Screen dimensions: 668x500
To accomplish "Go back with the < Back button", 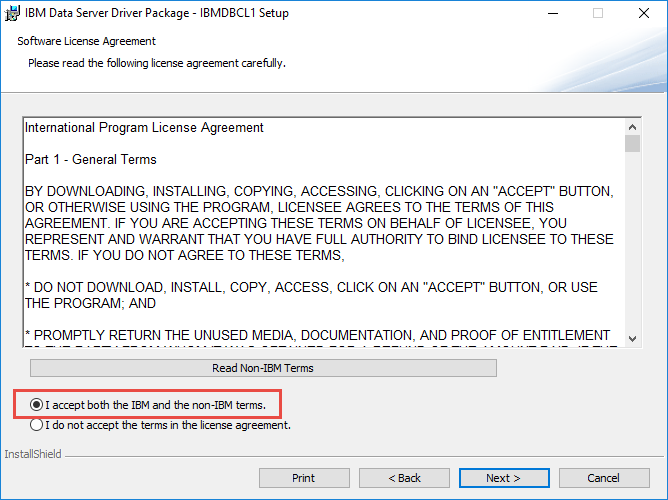I will click(x=404, y=478).
